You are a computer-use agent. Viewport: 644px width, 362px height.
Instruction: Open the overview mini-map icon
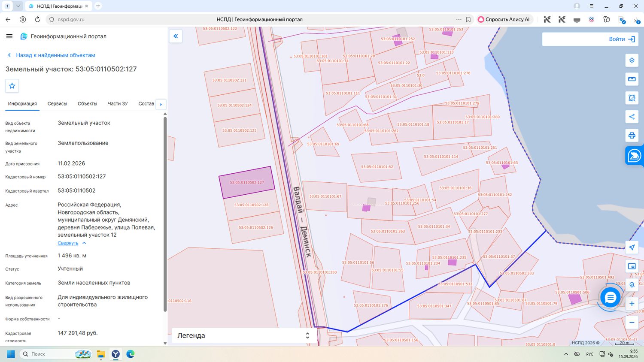(x=632, y=266)
